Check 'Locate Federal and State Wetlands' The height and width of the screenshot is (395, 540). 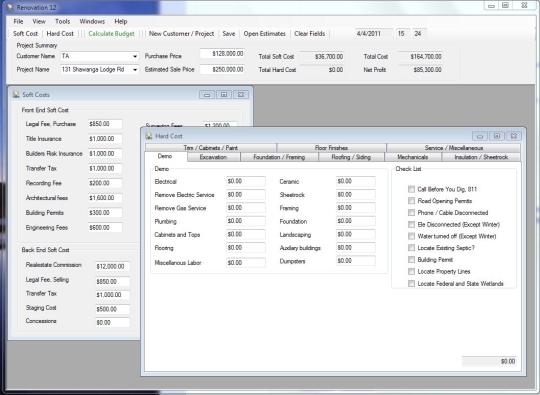411,284
